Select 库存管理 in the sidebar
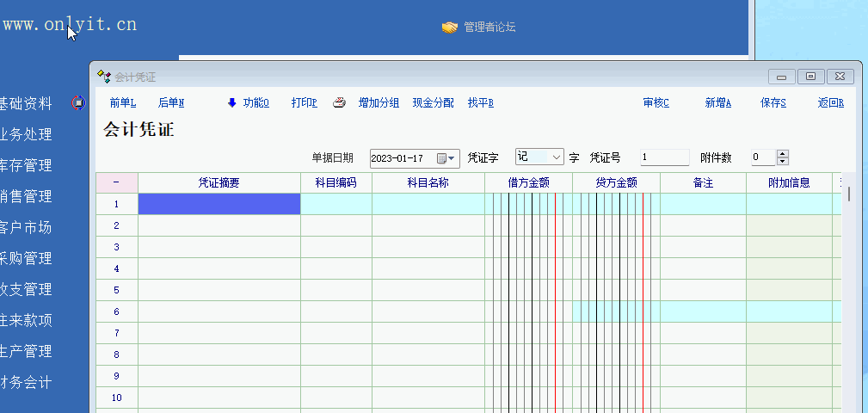868x413 pixels. pyautogui.click(x=26, y=165)
